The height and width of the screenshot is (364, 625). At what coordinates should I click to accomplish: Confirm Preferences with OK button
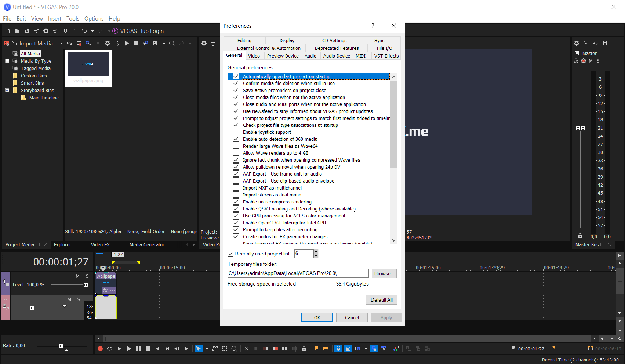(317, 318)
